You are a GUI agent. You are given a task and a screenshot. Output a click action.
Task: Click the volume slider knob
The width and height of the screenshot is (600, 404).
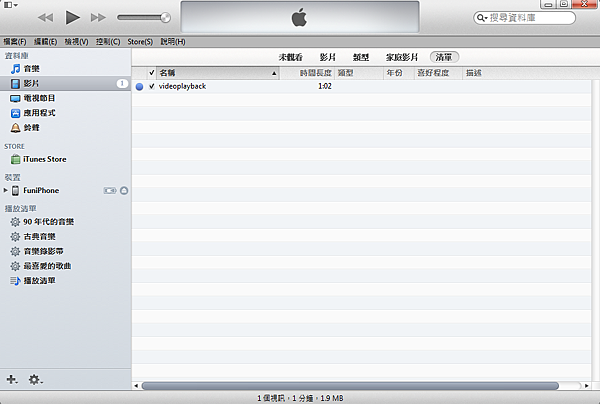[x=166, y=17]
